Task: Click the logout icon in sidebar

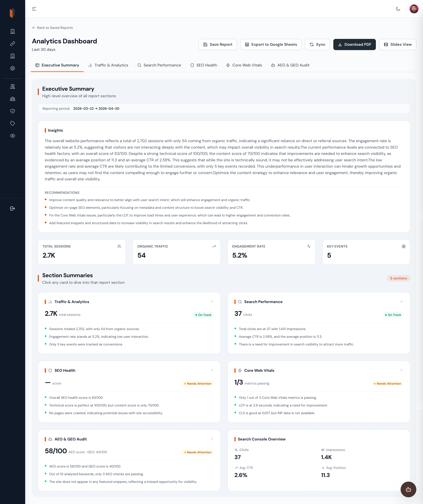Action: (x=12, y=208)
